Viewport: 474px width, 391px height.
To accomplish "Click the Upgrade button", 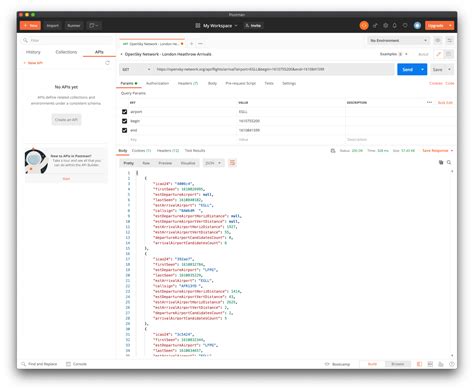I will [x=436, y=26].
